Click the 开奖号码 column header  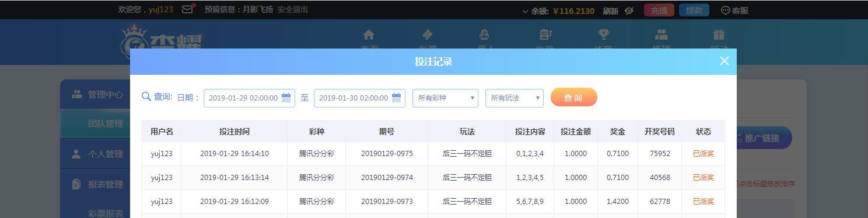point(660,132)
